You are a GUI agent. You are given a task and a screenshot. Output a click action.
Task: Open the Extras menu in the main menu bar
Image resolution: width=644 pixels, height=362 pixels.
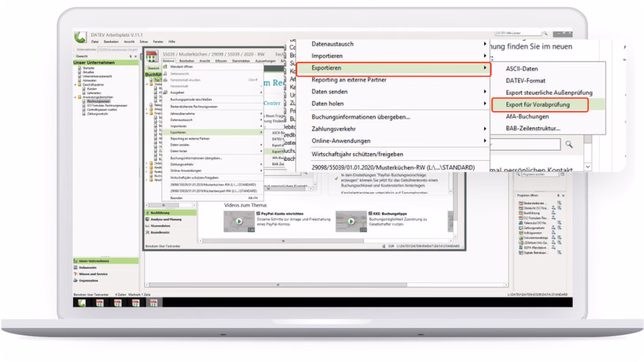pyautogui.click(x=144, y=41)
